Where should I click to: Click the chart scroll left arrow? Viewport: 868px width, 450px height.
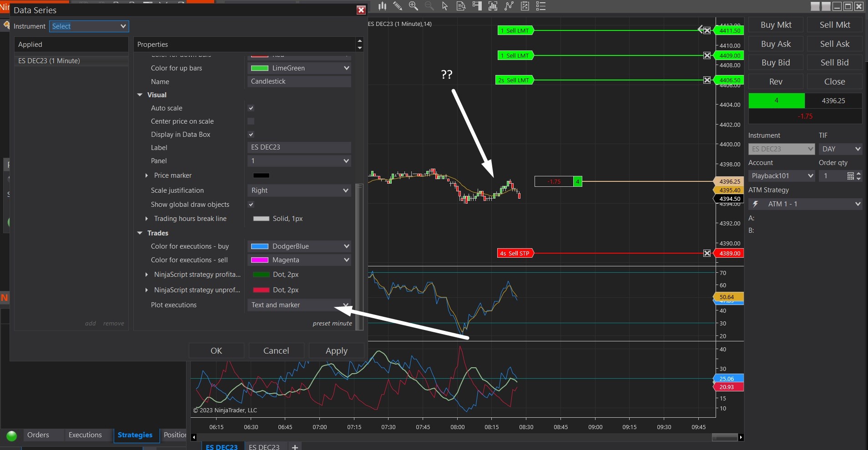(x=194, y=437)
